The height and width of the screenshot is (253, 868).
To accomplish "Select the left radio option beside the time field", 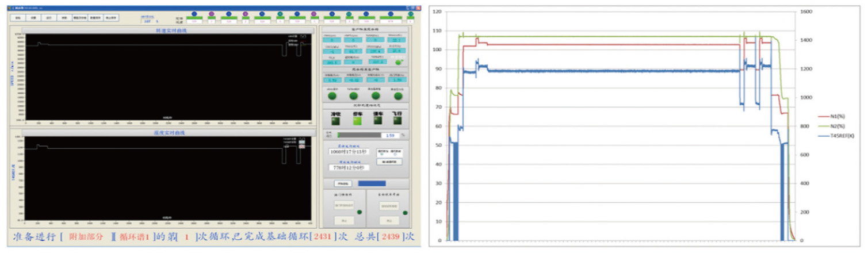I will click(x=381, y=154).
